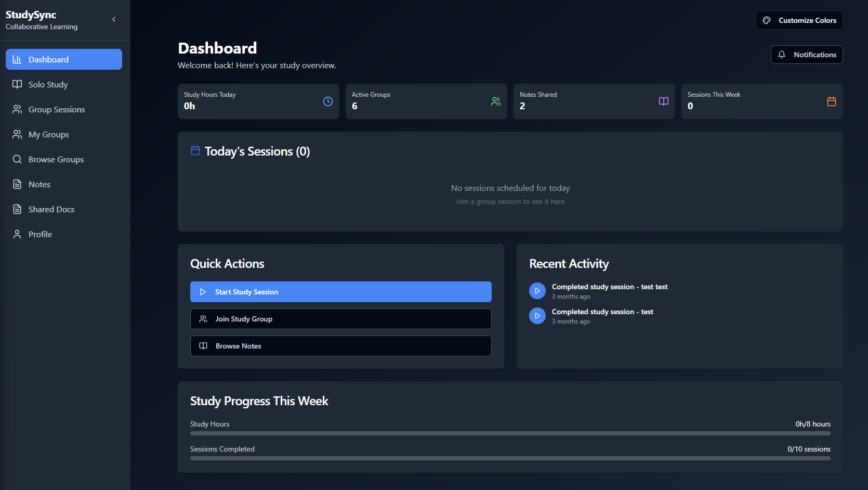Open the Notifications panel
The width and height of the screenshot is (868, 490).
pyautogui.click(x=806, y=55)
